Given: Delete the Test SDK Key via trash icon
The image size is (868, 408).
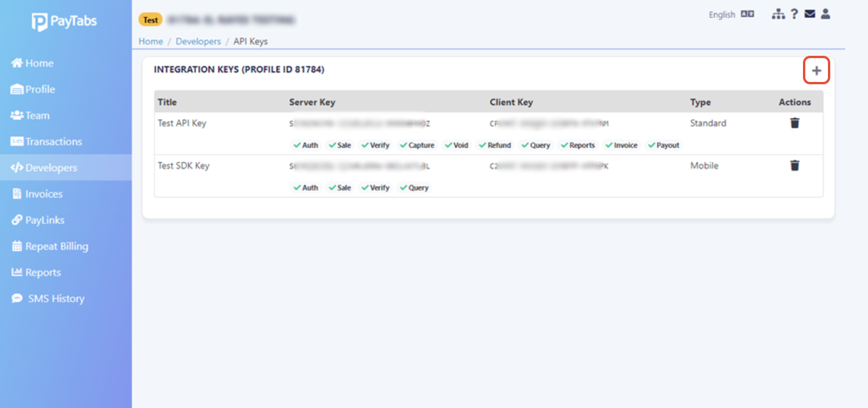Looking at the screenshot, I should (x=794, y=166).
